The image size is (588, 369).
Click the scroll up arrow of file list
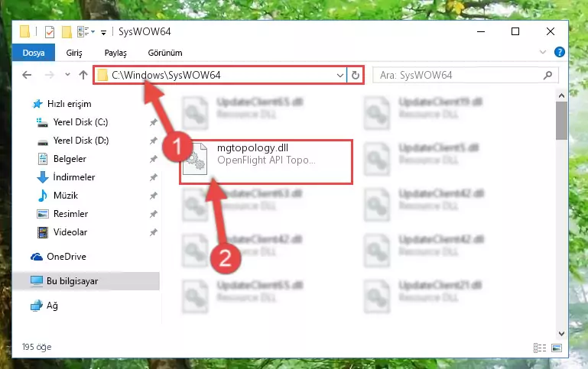pos(561,96)
